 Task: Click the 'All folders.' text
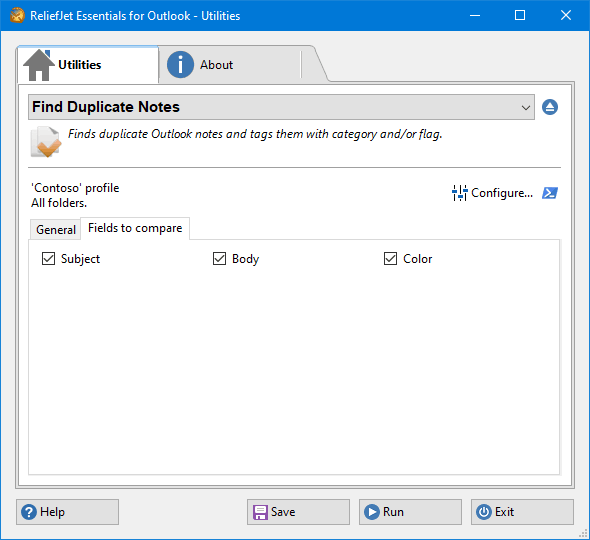click(x=59, y=203)
